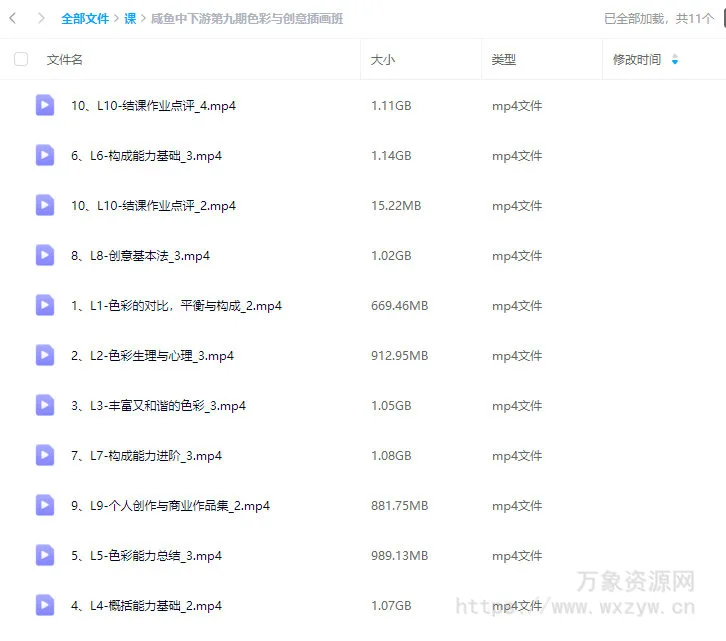Viewport: 726px width, 641px height.
Task: Go back with the left arrow
Action: coord(13,18)
